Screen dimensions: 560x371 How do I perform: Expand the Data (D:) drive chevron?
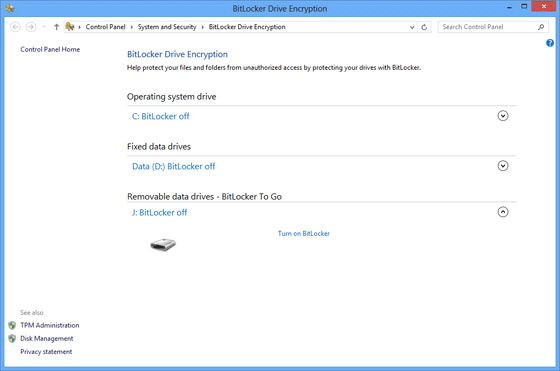point(503,166)
